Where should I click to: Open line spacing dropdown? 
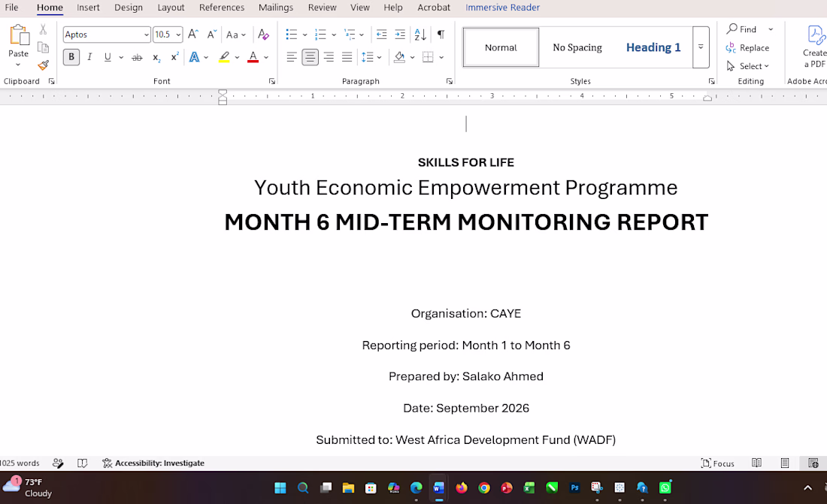pyautogui.click(x=379, y=57)
